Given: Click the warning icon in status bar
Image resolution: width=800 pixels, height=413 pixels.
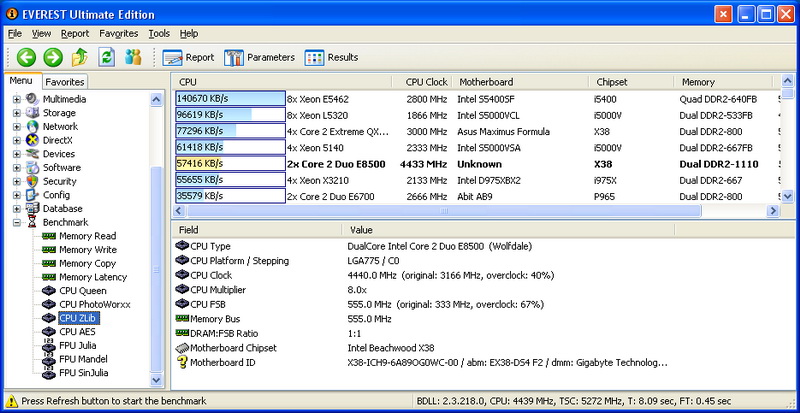Looking at the screenshot, I should 12,401.
